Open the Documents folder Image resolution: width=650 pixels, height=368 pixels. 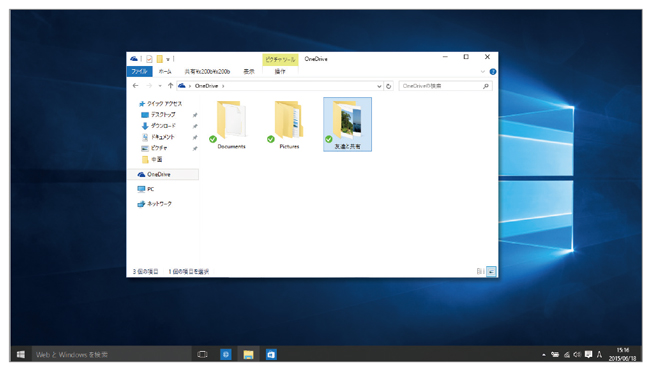click(231, 124)
